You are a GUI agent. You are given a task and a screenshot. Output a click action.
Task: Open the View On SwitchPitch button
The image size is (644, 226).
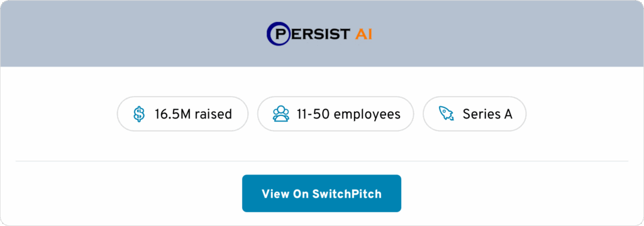(x=321, y=193)
